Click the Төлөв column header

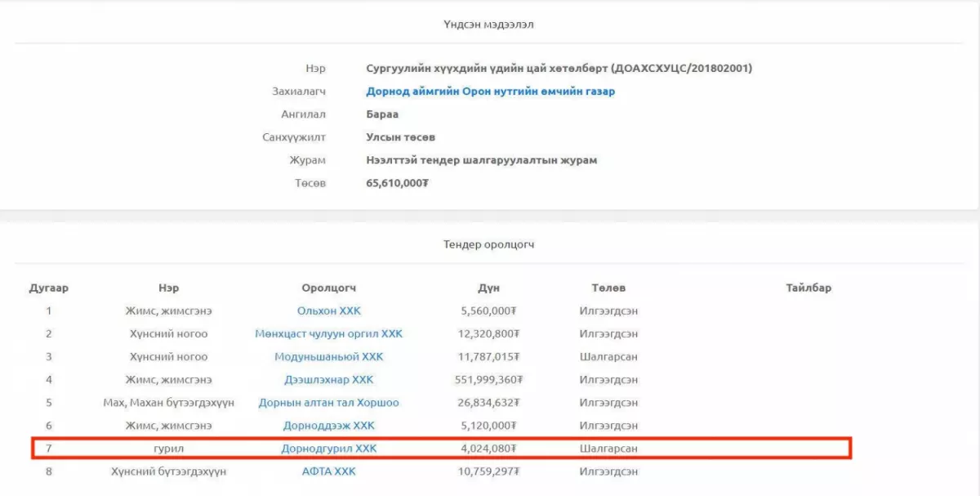(x=608, y=288)
